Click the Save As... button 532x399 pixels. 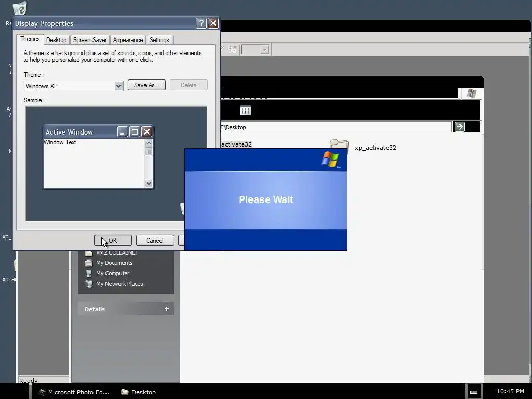coord(147,85)
